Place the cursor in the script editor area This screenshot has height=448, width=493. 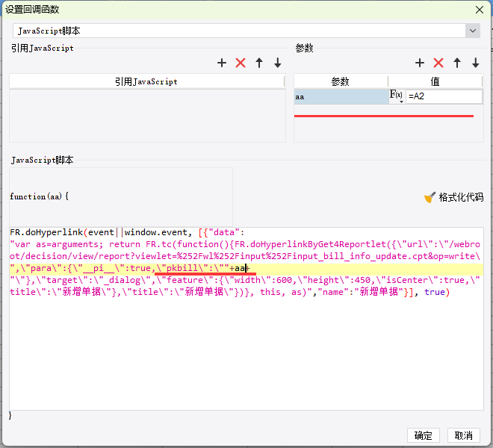point(246,349)
